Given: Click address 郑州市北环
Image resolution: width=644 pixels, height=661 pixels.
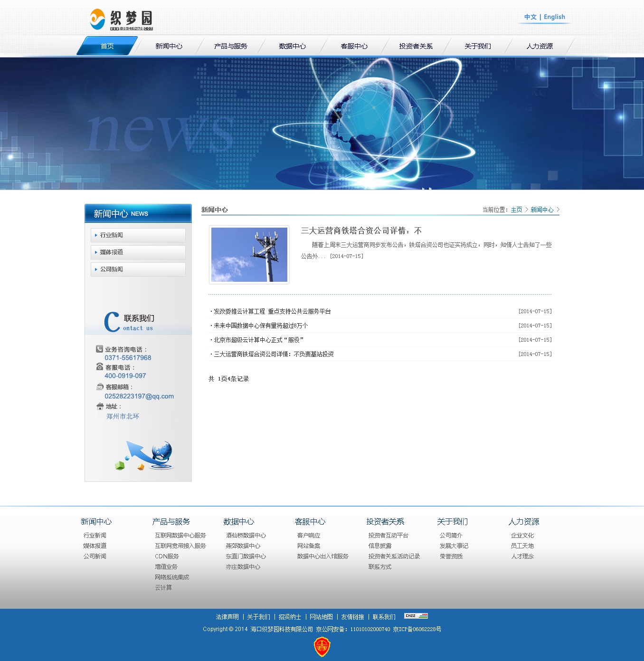Looking at the screenshot, I should 123,416.
